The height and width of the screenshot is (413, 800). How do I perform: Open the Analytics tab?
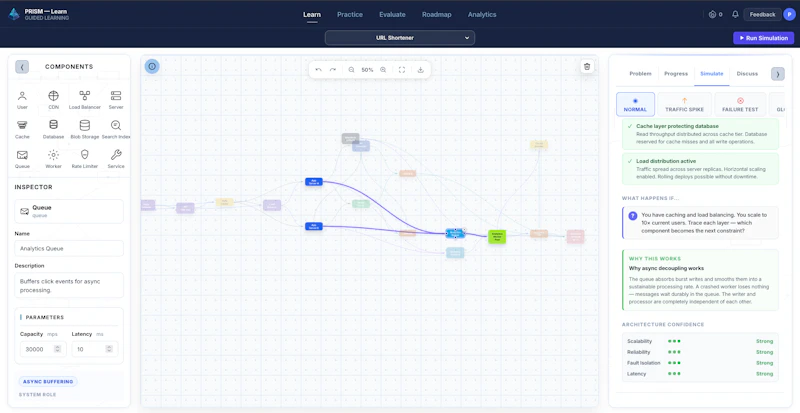pos(482,14)
